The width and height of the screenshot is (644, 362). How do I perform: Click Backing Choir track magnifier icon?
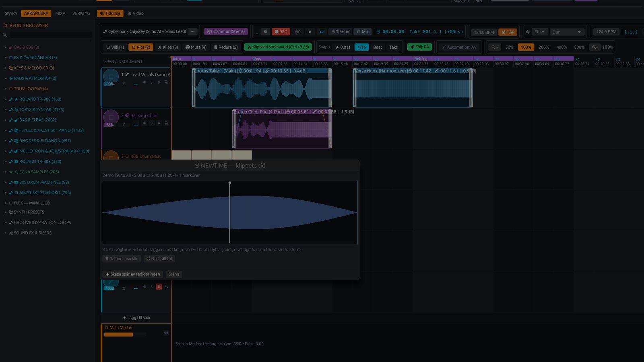[x=166, y=123]
